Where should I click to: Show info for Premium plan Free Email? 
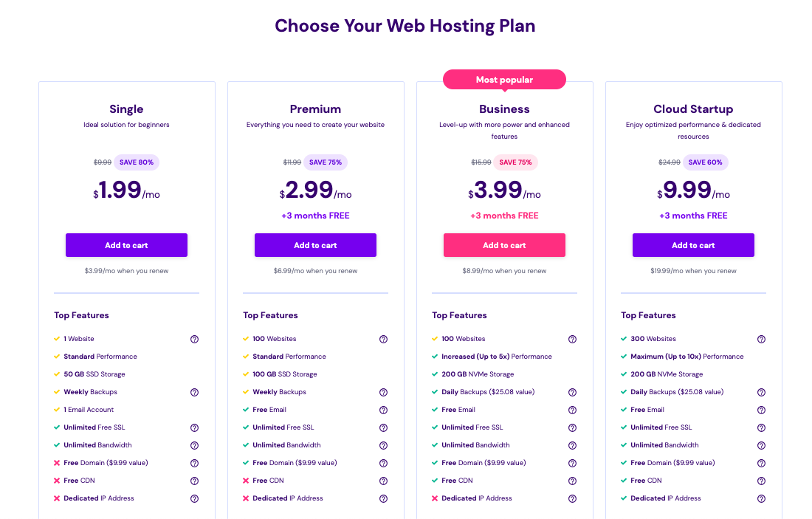pos(383,410)
